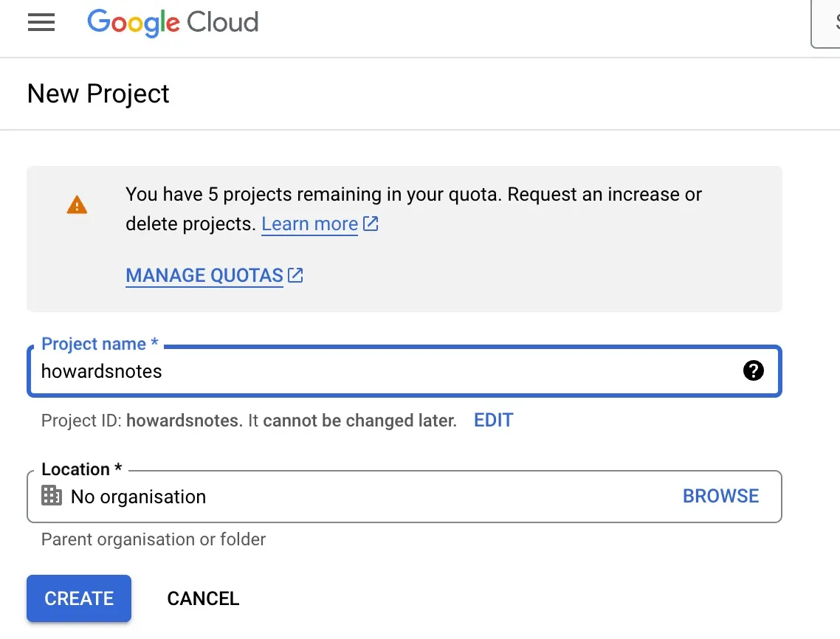Click the Parent organisation or folder helper text

click(153, 539)
